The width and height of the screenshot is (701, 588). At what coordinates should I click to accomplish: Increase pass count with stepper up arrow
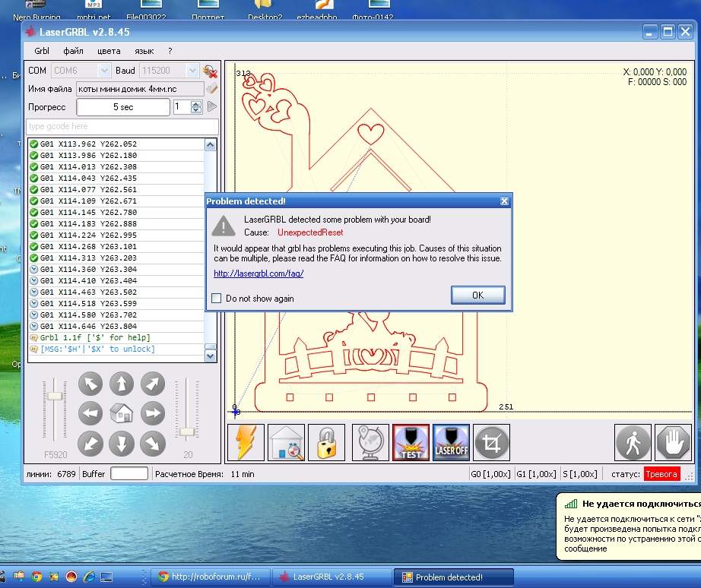point(196,104)
